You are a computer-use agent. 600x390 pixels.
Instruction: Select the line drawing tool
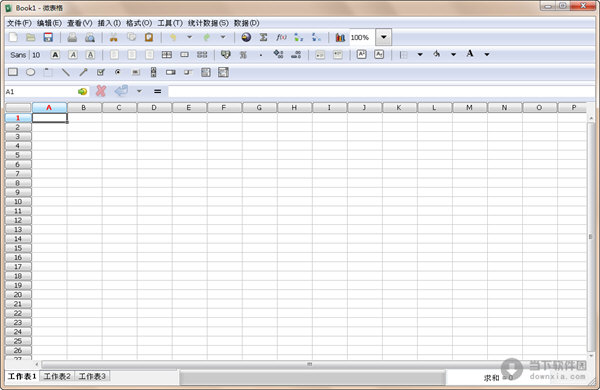point(66,72)
